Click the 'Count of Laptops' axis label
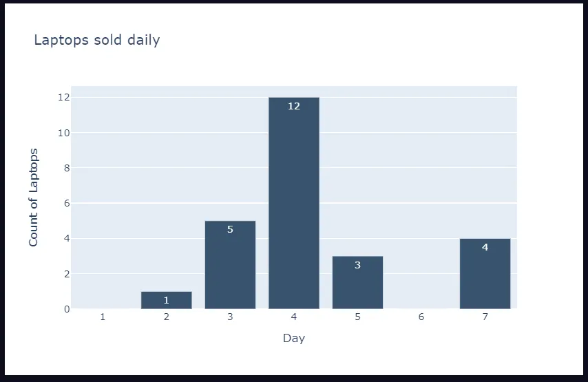The width and height of the screenshot is (588, 382). (x=33, y=198)
